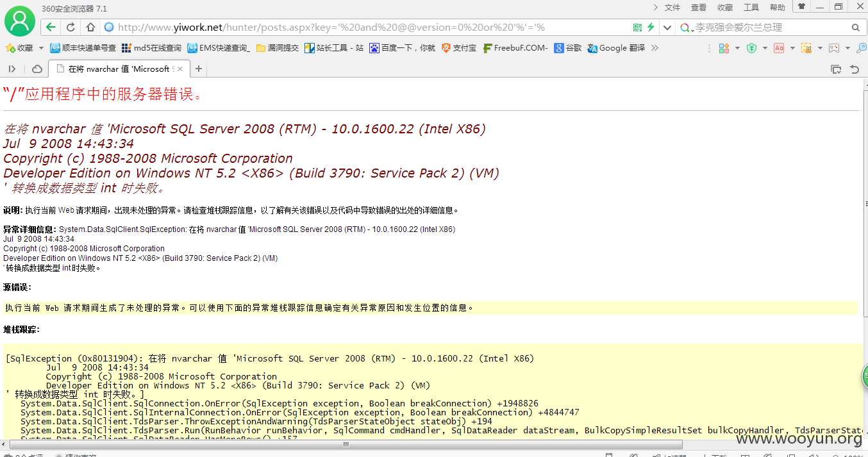This screenshot has width=868, height=457.
Task: Click the SqlInternalConnection.OnError stack trace line
Action: (299, 413)
